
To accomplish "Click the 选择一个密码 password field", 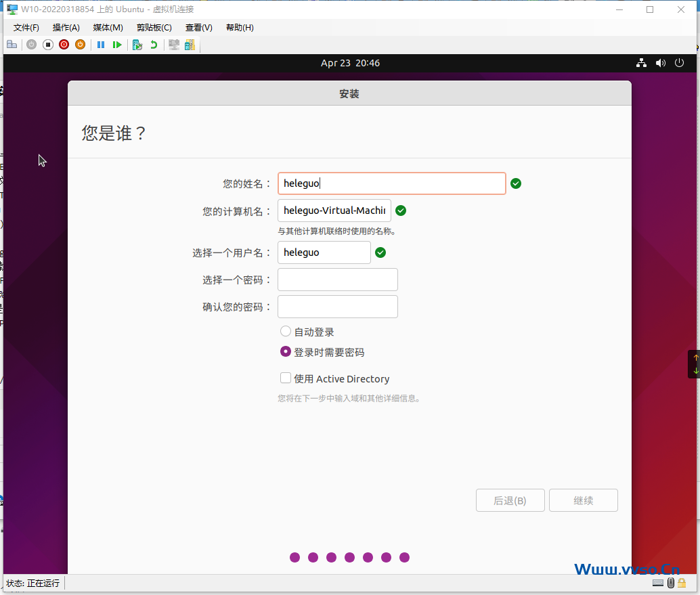I will click(337, 279).
